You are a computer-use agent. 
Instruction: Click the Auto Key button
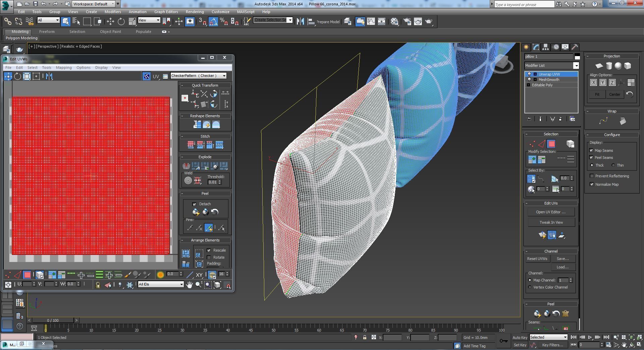pos(520,338)
